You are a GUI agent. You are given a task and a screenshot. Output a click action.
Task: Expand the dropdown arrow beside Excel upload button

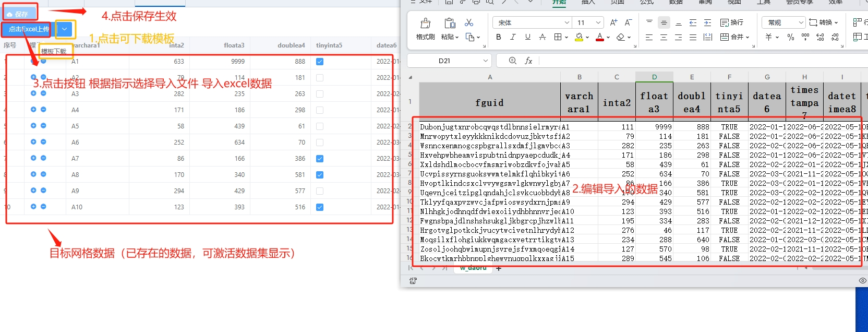[x=64, y=29]
